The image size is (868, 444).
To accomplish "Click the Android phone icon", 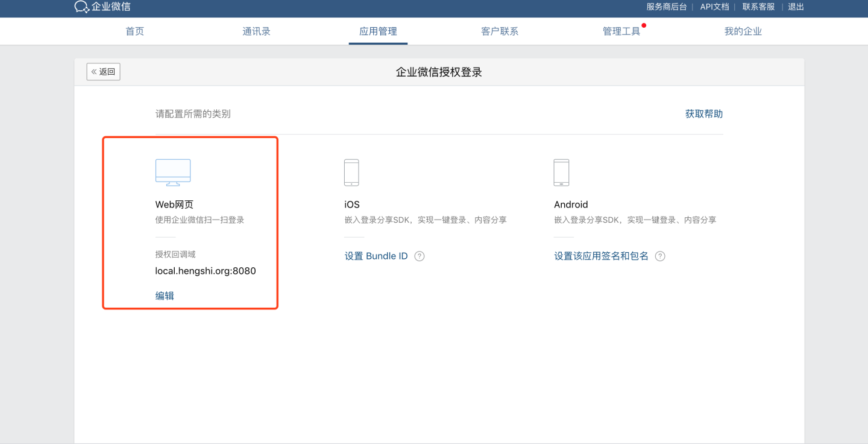I will coord(561,173).
